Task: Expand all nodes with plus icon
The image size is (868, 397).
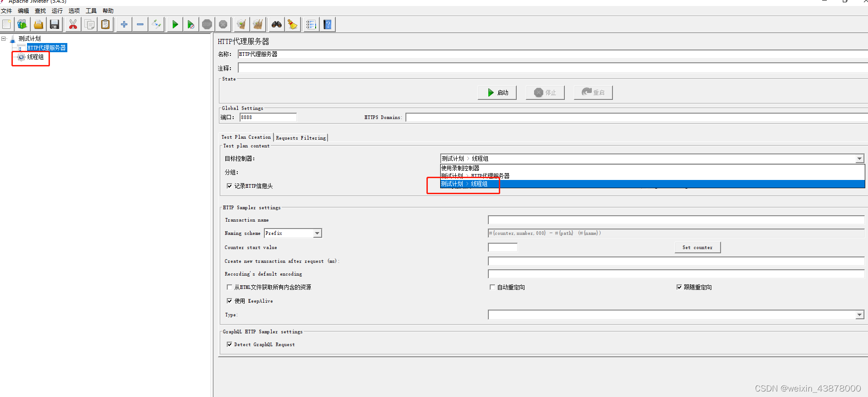Action: pyautogui.click(x=124, y=24)
